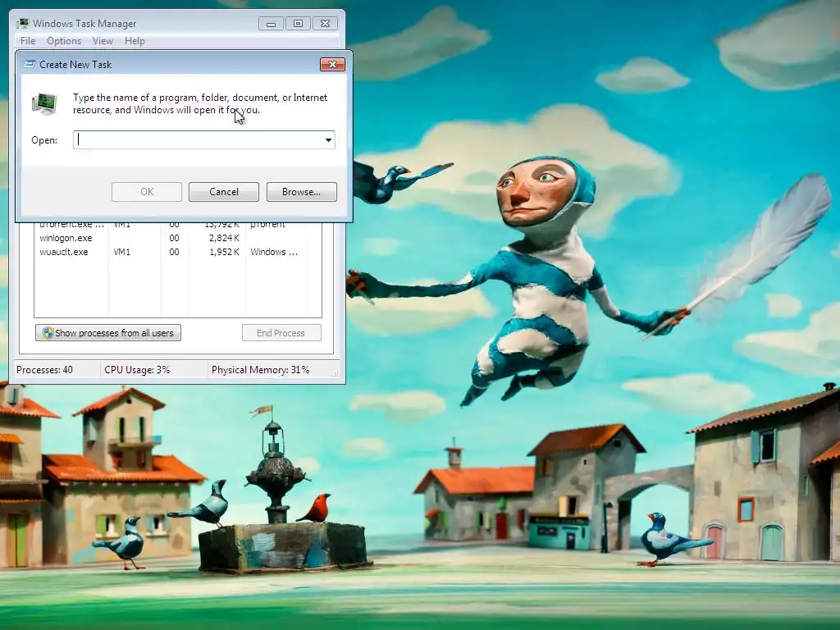Image resolution: width=840 pixels, height=630 pixels.
Task: Maximize the Windows Task Manager window
Action: (298, 24)
